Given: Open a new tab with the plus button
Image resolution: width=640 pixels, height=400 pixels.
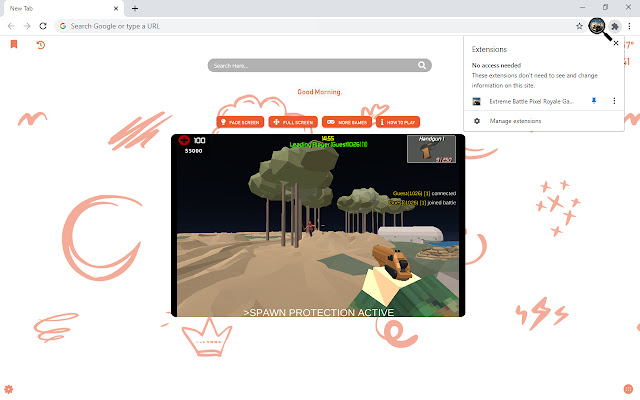Looking at the screenshot, I should coord(135,8).
